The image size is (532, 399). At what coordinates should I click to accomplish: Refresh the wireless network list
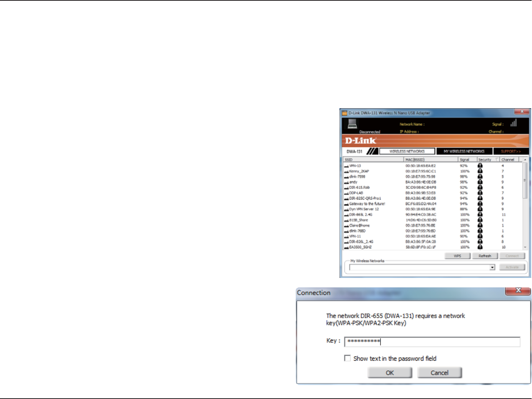click(485, 256)
